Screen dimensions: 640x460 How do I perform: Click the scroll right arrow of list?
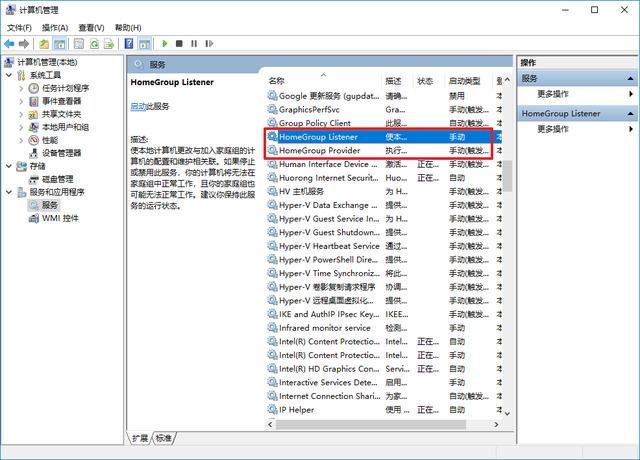496,424
